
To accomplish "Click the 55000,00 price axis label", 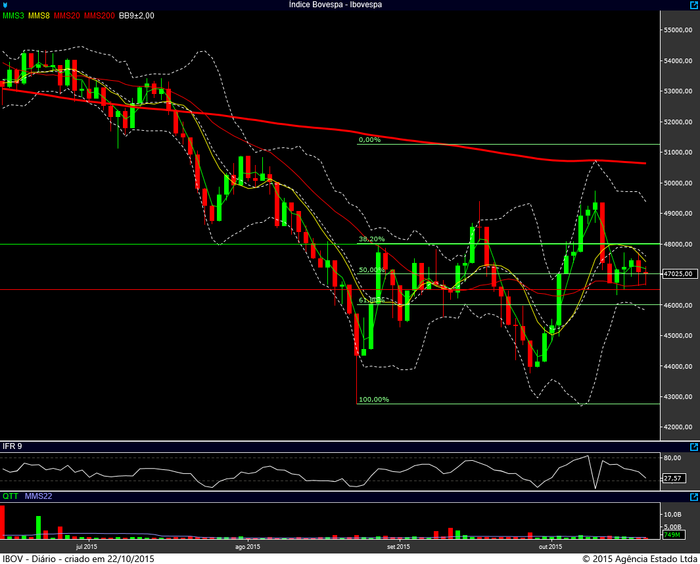I will [x=678, y=30].
